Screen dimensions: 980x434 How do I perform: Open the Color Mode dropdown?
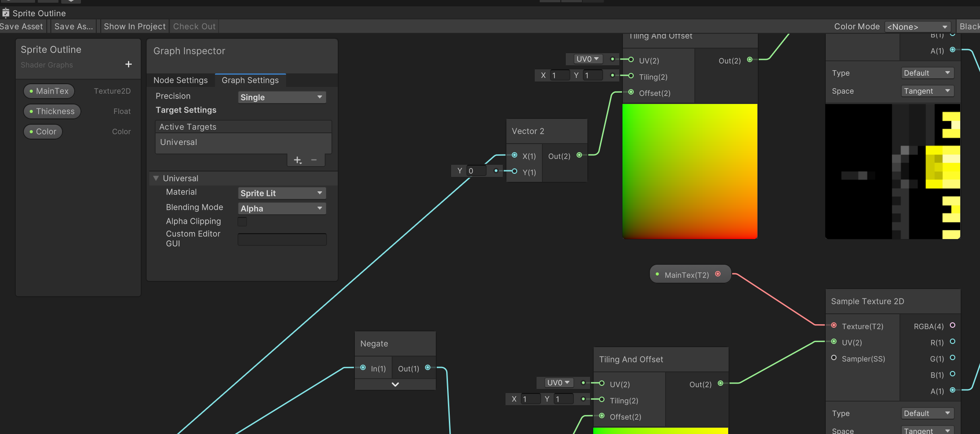tap(917, 27)
